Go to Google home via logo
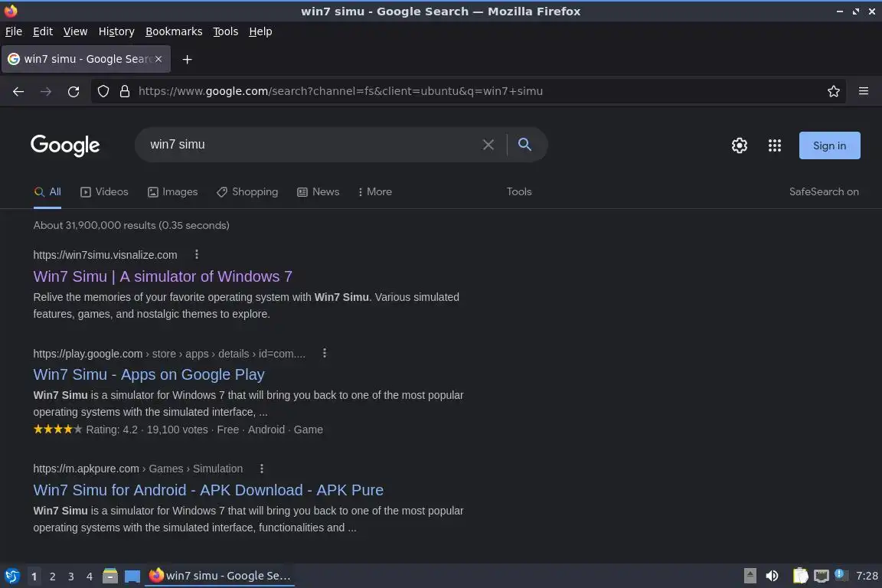This screenshot has width=882, height=588. (65, 145)
